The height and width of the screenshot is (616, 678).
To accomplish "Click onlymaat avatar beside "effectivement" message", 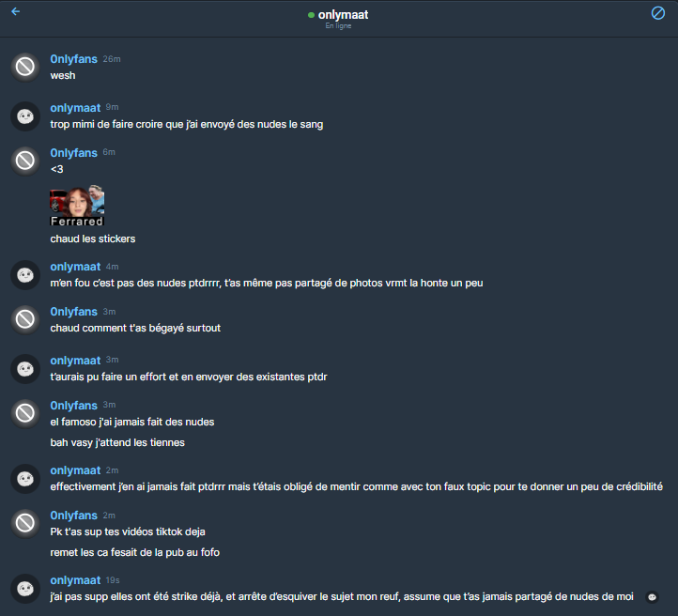I will (x=25, y=478).
